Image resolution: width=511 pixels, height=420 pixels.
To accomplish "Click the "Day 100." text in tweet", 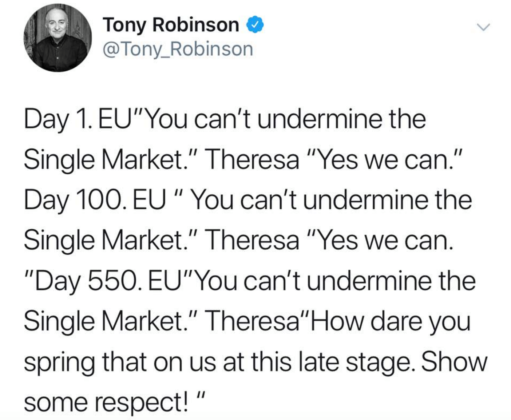I will point(75,201).
